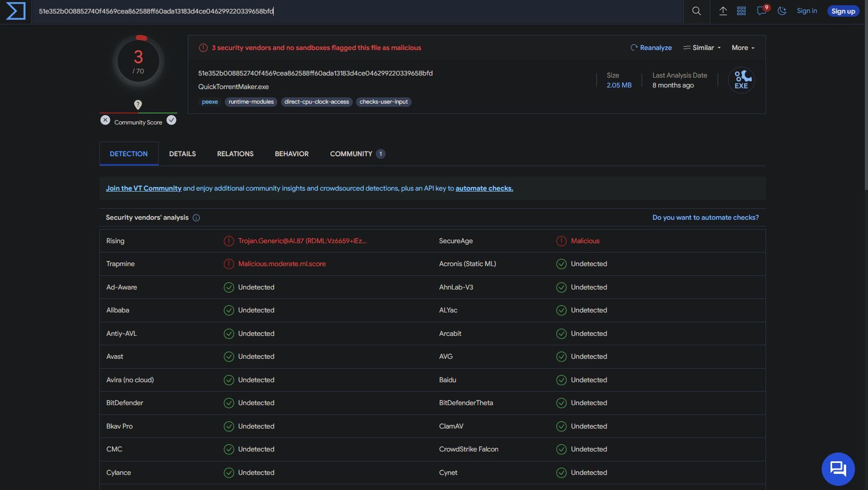Screen dimensions: 868x490
Task: Open the Relations tab
Action: [x=235, y=154]
